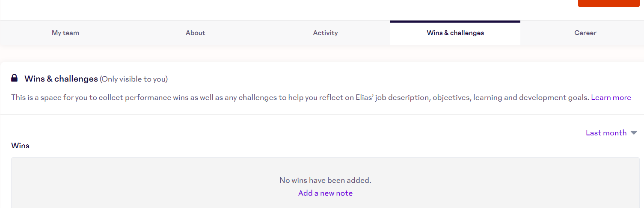Select the Wins & challenges tab
The image size is (644, 208).
[455, 33]
